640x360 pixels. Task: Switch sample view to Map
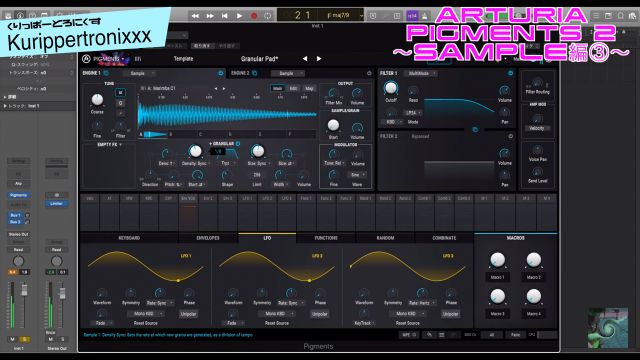[309, 88]
